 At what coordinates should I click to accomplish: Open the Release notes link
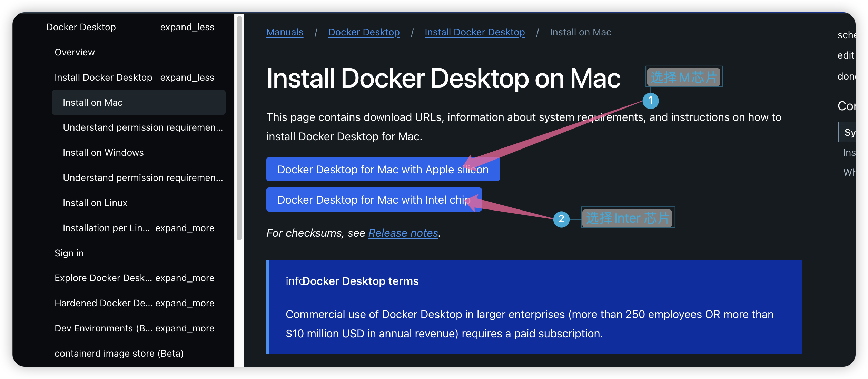point(403,233)
